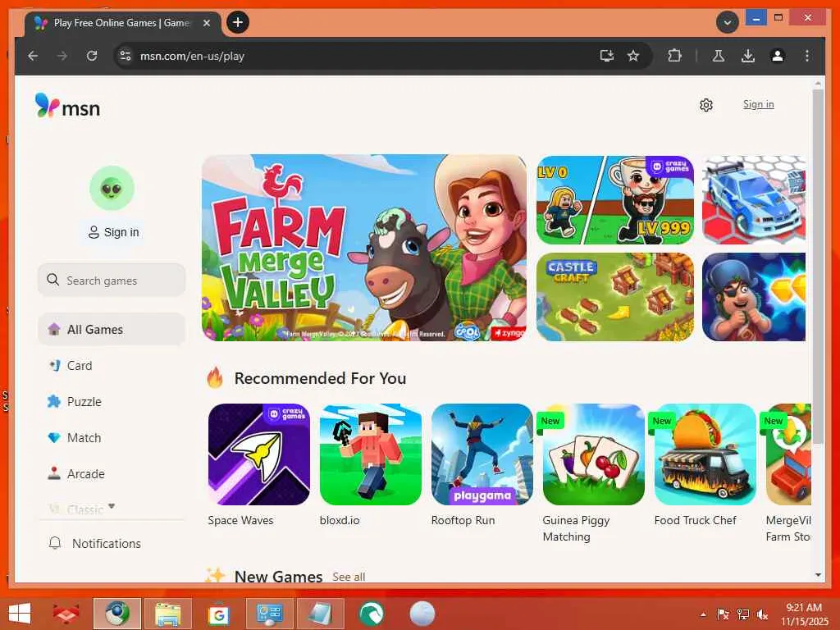Open the Space Waves game tile
This screenshot has height=630, width=840.
(x=258, y=454)
